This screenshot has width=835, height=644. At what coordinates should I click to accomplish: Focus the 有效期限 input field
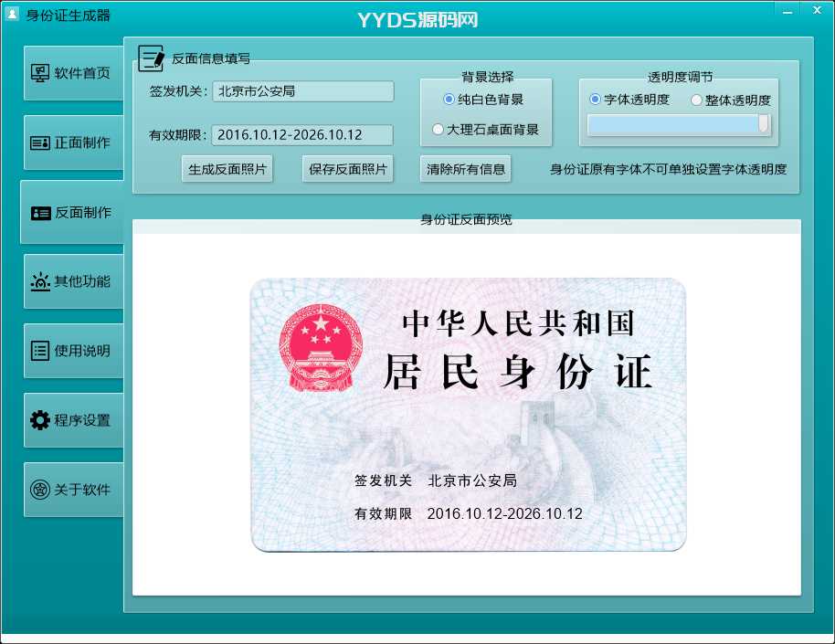(x=302, y=135)
